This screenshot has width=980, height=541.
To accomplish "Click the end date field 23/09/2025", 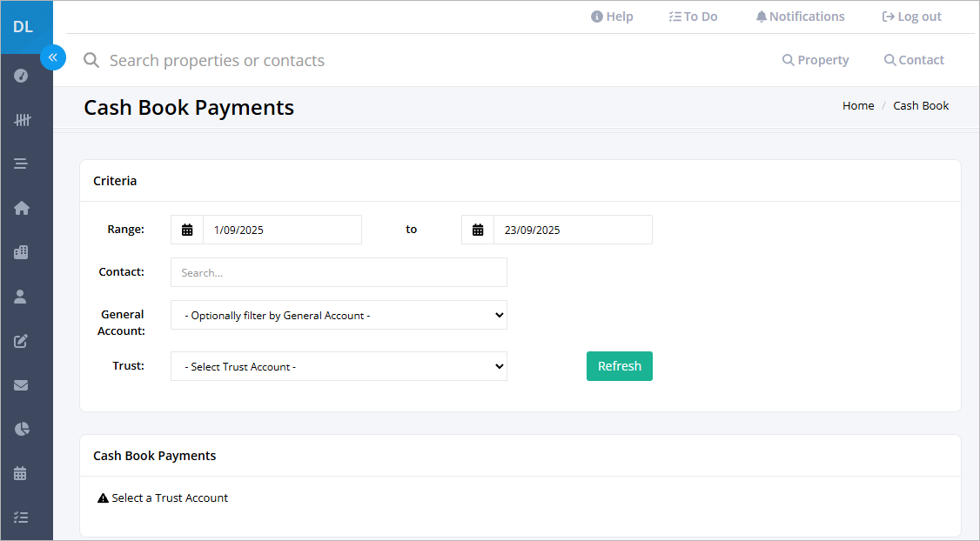I will click(574, 230).
